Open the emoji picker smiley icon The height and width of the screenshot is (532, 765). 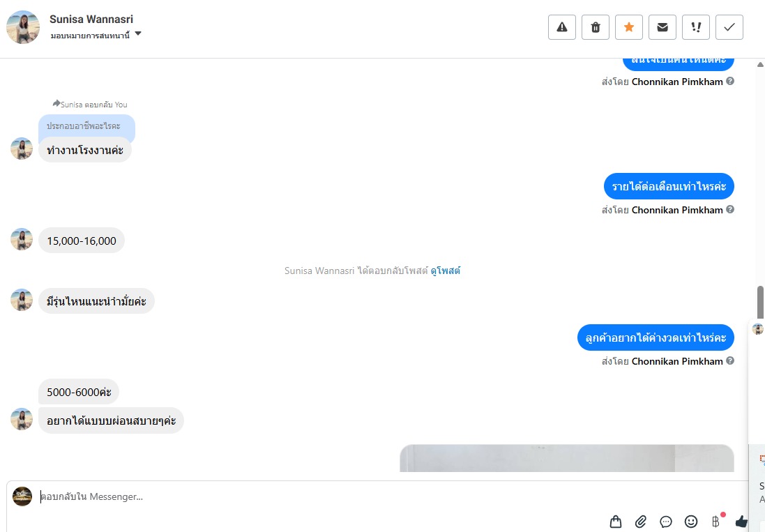(691, 522)
